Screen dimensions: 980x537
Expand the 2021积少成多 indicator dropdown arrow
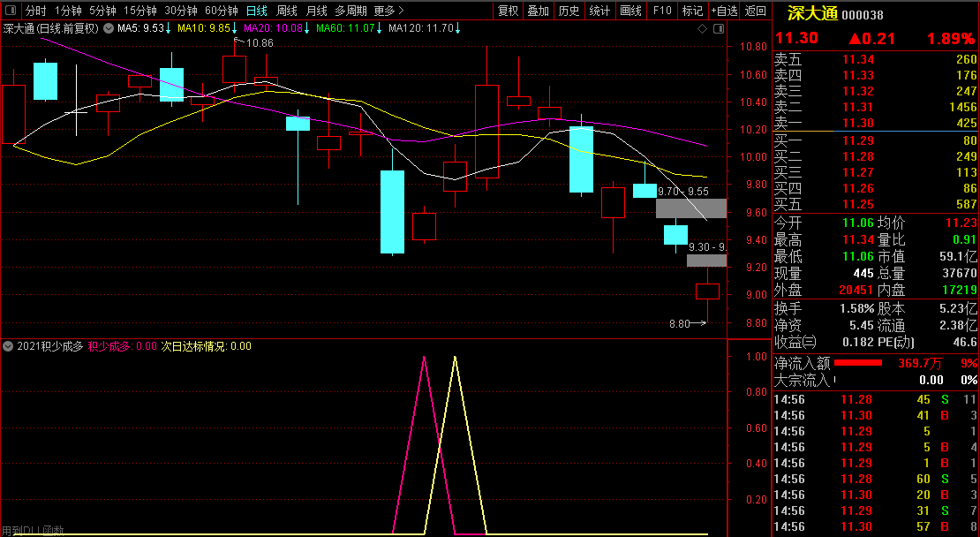(x=9, y=346)
